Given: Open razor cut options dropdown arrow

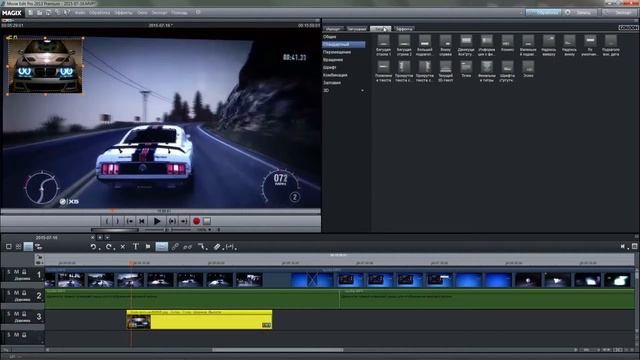Looking at the screenshot, I should click(x=222, y=248).
